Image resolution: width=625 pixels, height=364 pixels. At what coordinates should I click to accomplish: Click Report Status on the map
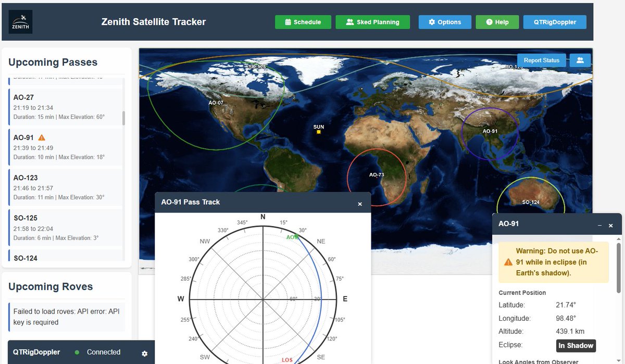click(541, 60)
